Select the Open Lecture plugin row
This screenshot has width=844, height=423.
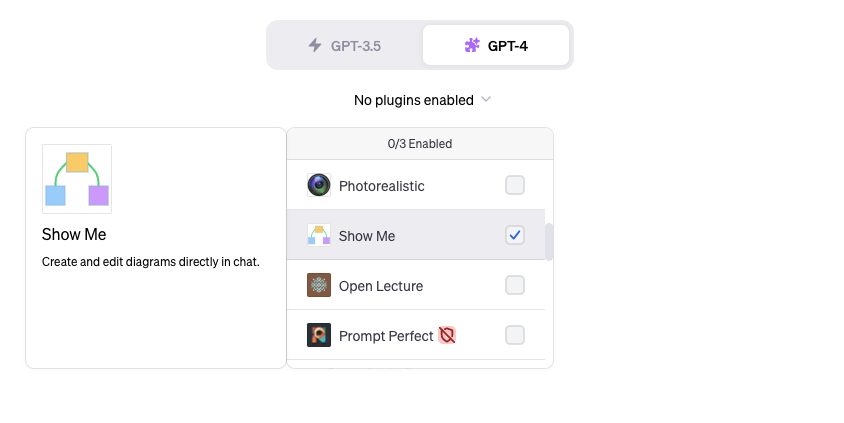(x=416, y=285)
